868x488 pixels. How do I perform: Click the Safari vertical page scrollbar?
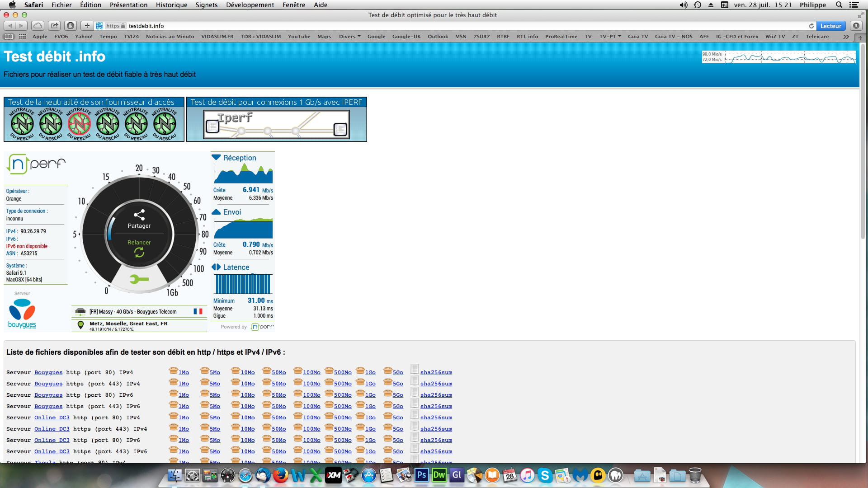click(x=863, y=141)
